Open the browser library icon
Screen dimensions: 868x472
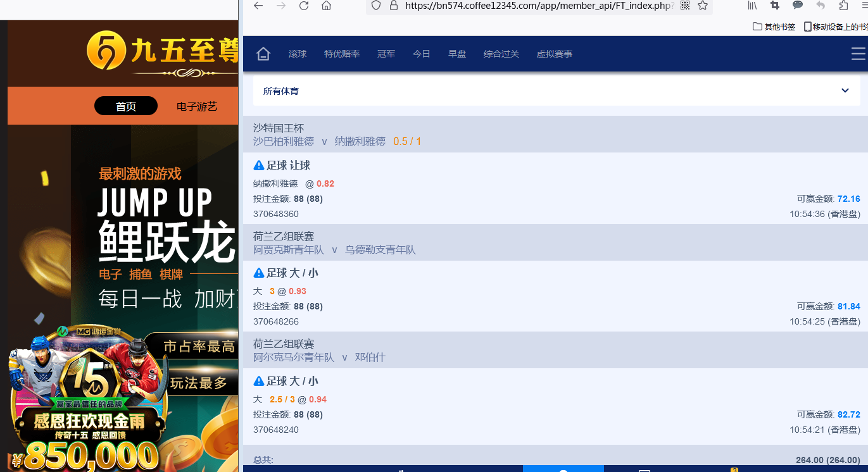tap(752, 6)
